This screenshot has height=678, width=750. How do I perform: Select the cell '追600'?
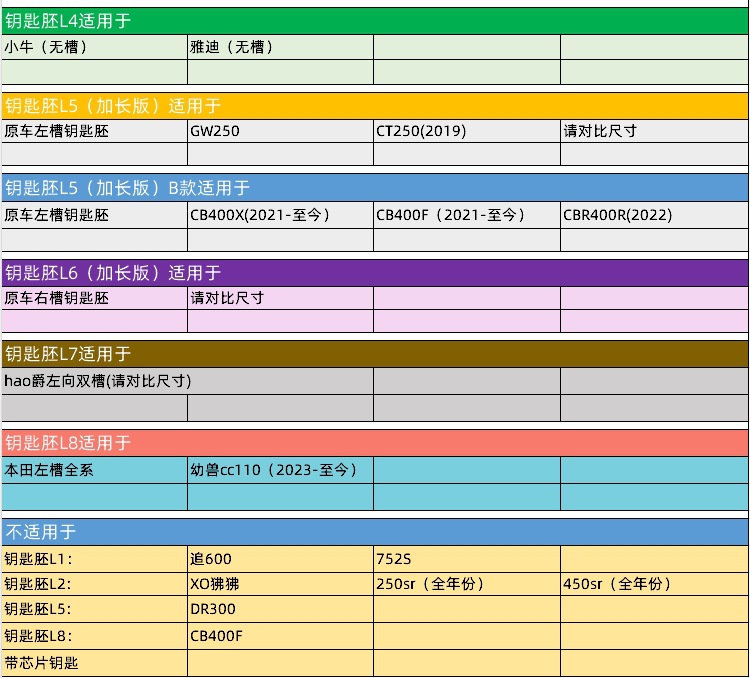pyautogui.click(x=280, y=559)
